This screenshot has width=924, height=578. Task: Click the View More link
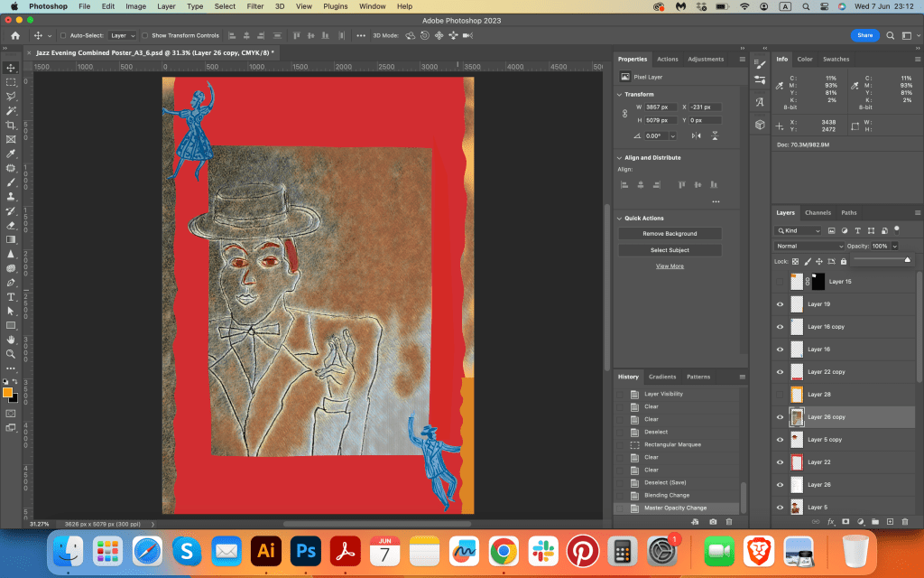coord(670,266)
